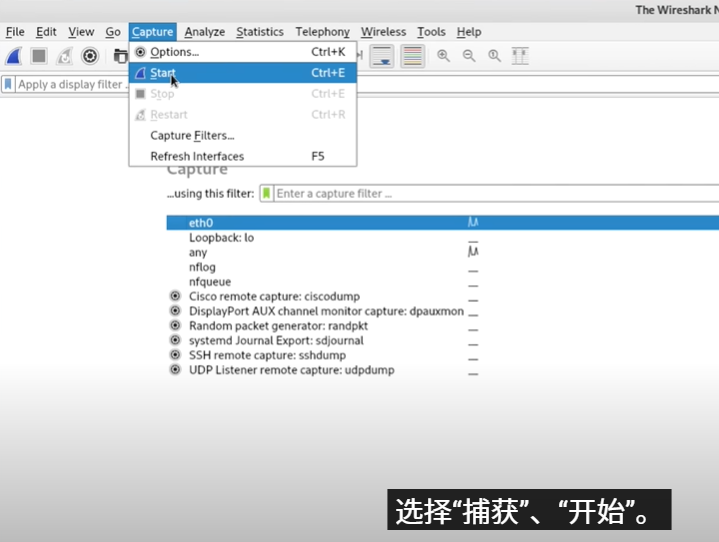The width and height of the screenshot is (719, 542).
Task: Select the eth0 interface row
Action: pyautogui.click(x=201, y=223)
